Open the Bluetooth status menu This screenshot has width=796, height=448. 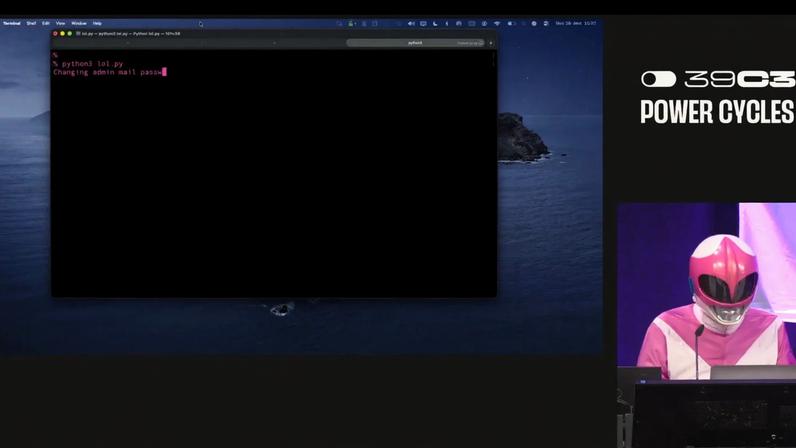(x=447, y=23)
